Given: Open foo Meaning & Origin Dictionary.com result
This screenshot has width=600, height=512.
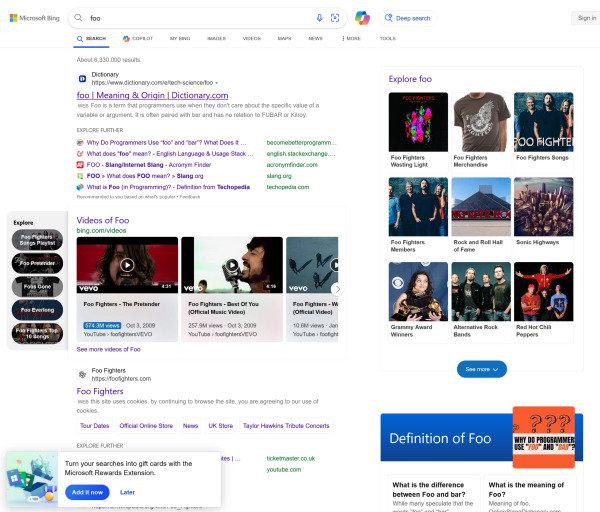Looking at the screenshot, I should pyautogui.click(x=152, y=95).
